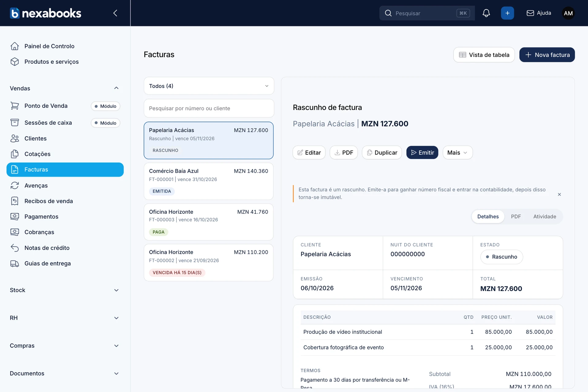Select Facturas in the sidebar
The image size is (588, 392).
tap(65, 169)
